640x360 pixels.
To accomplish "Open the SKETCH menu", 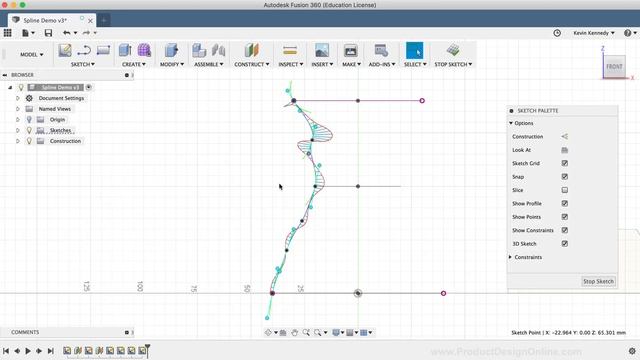I will point(82,64).
